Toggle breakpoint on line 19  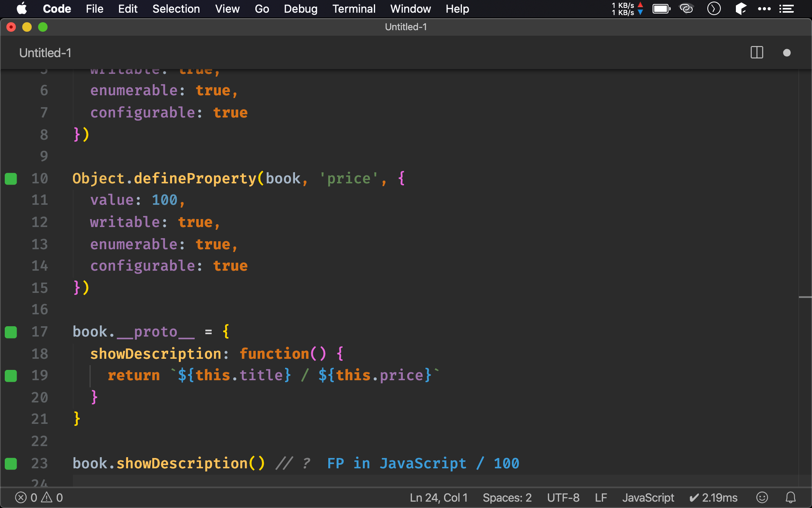(x=13, y=375)
